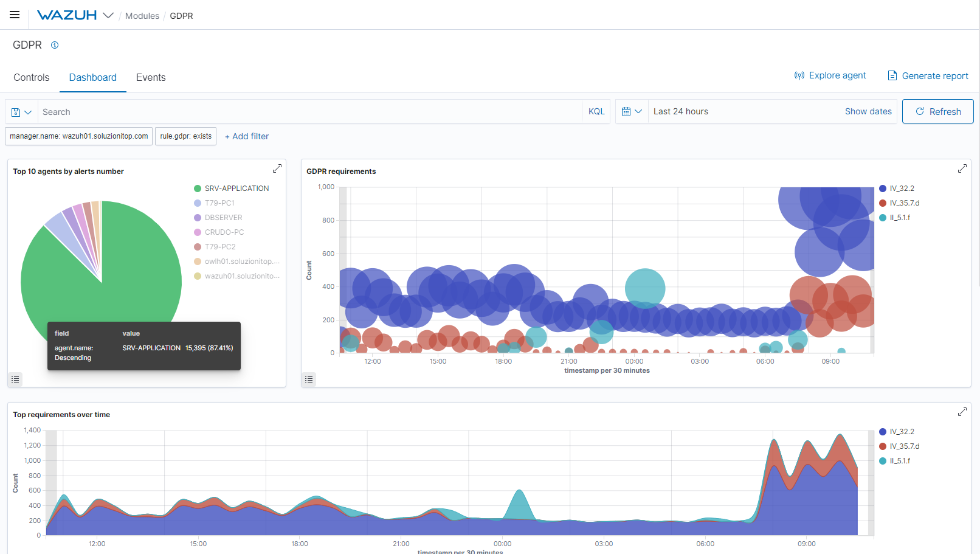Open the hamburger navigation menu

(14, 15)
